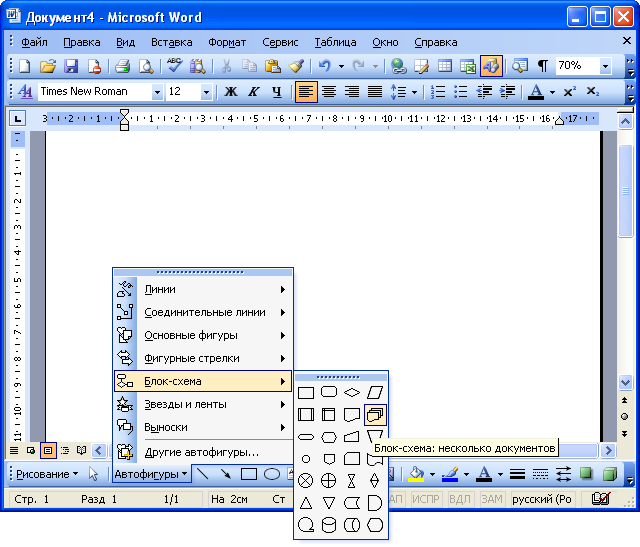
Task: Justify the paragraph text
Action: coord(375,91)
